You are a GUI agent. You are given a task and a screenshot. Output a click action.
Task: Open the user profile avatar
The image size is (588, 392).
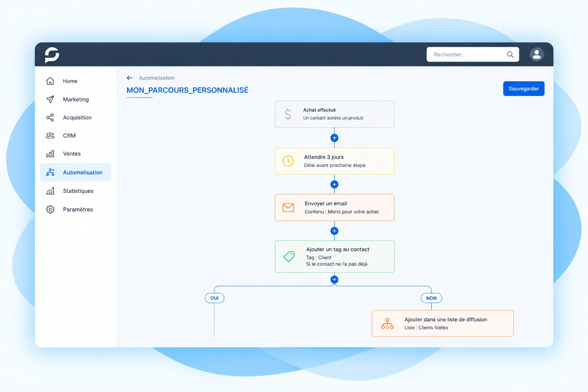pos(537,54)
